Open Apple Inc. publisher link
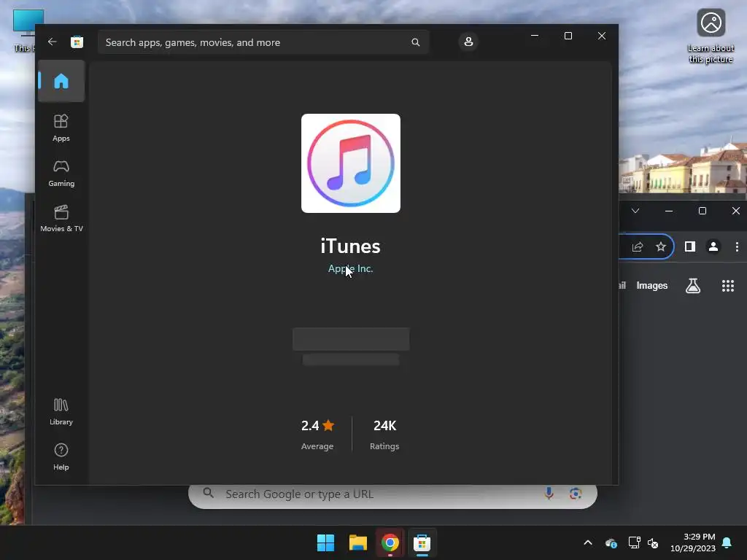Image resolution: width=747 pixels, height=560 pixels. pyautogui.click(x=351, y=268)
